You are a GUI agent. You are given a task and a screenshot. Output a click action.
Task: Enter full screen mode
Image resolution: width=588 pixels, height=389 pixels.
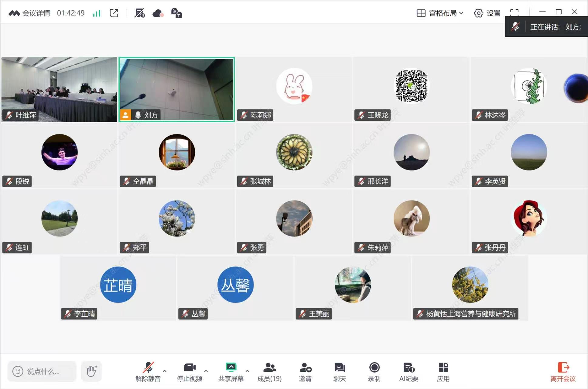tap(514, 12)
